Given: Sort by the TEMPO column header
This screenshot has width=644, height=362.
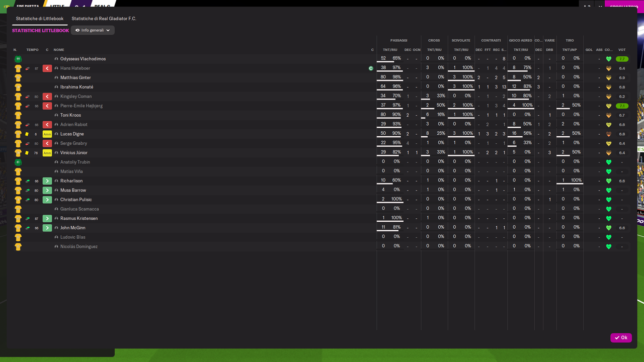Looking at the screenshot, I should [32, 50].
